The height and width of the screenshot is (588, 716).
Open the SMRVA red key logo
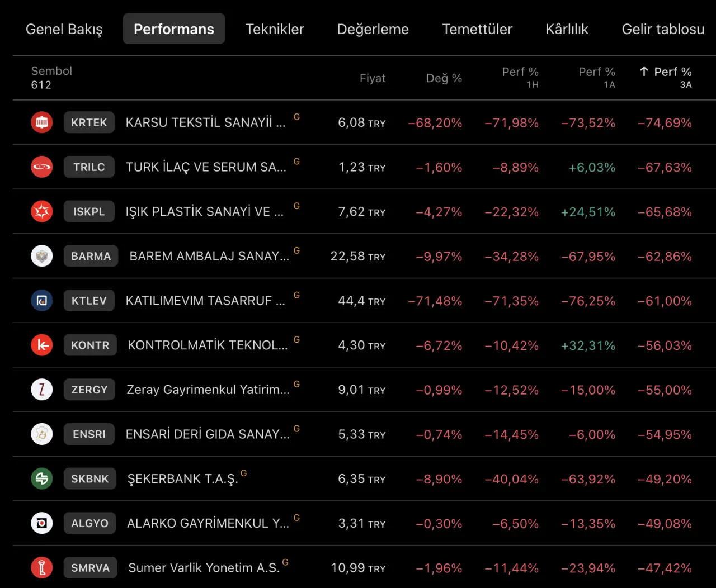pyautogui.click(x=42, y=568)
